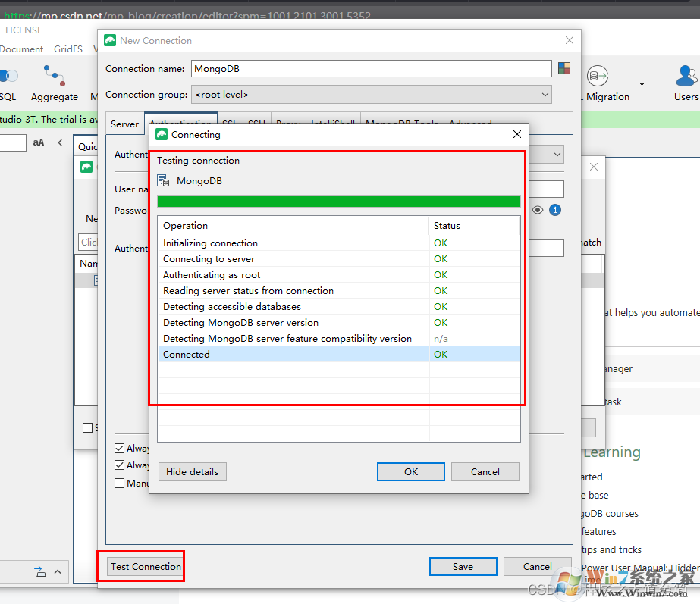The width and height of the screenshot is (700, 604).
Task: Select 'Detecting MongoDB server version' row
Action: (339, 323)
